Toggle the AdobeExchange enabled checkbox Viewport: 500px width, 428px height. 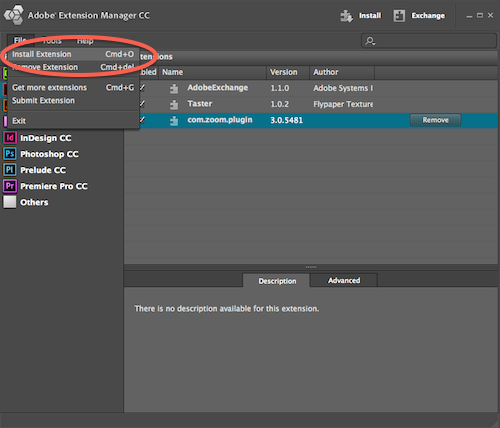tap(142, 88)
